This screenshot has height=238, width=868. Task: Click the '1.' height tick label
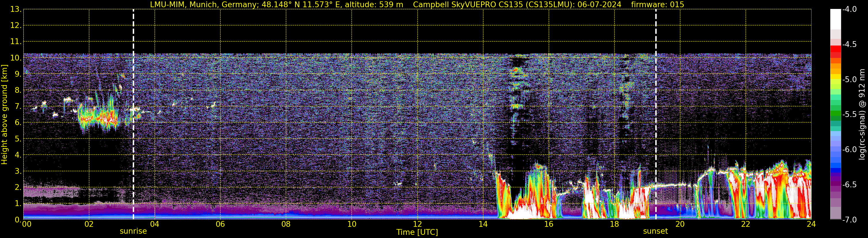pyautogui.click(x=18, y=204)
